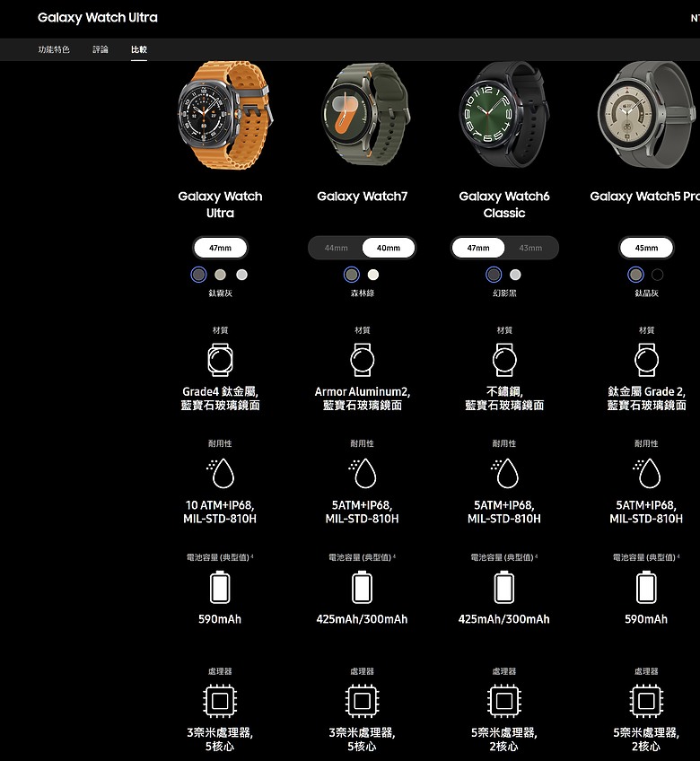Click Watch Ultra material watch icon

point(221,360)
